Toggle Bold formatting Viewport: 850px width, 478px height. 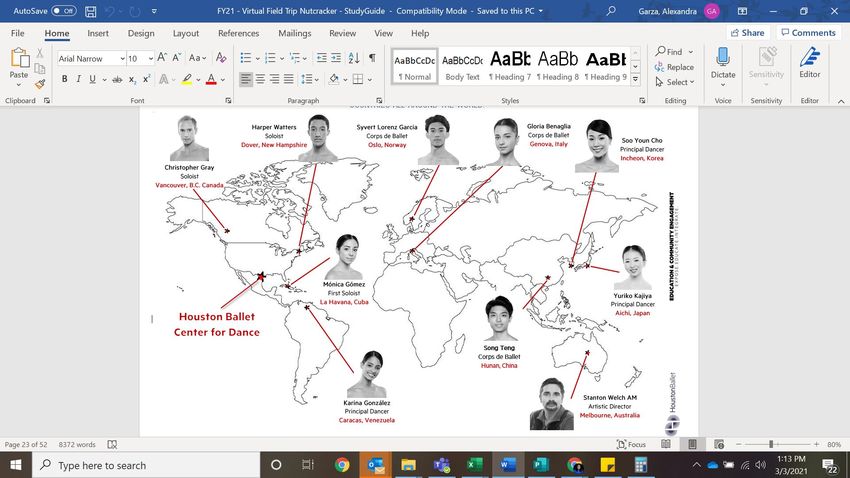(x=65, y=79)
